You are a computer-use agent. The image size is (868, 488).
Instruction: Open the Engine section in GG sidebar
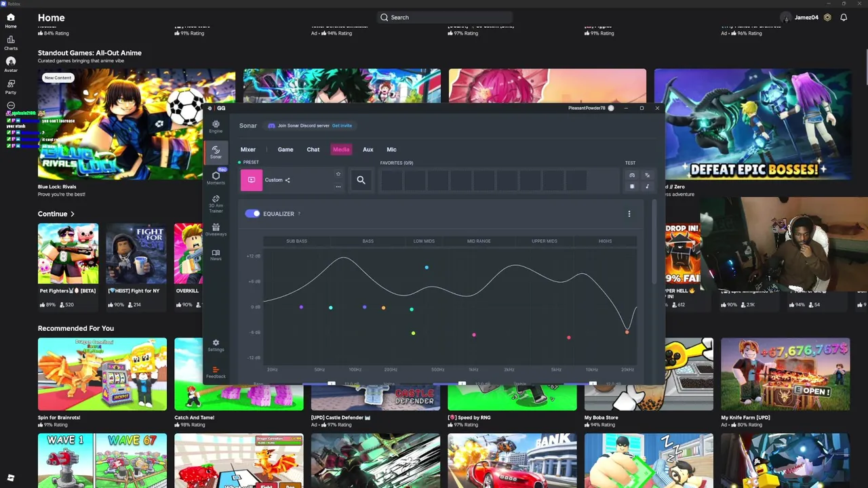coord(216,127)
